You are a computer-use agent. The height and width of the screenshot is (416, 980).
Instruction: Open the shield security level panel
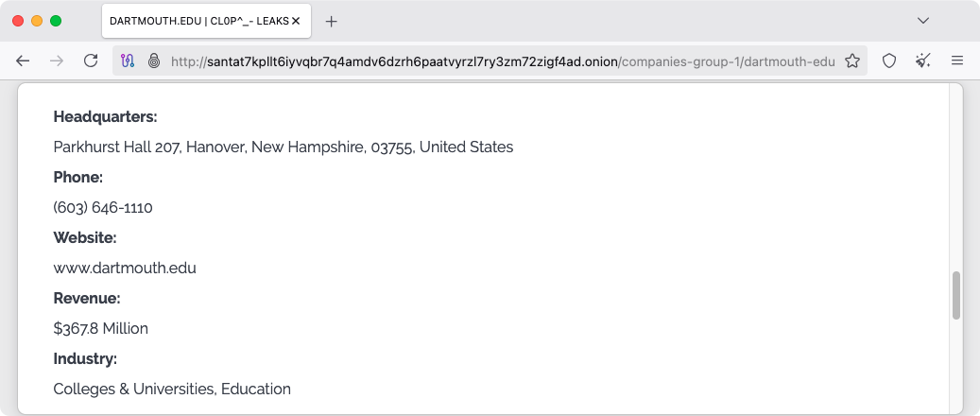coord(889,61)
